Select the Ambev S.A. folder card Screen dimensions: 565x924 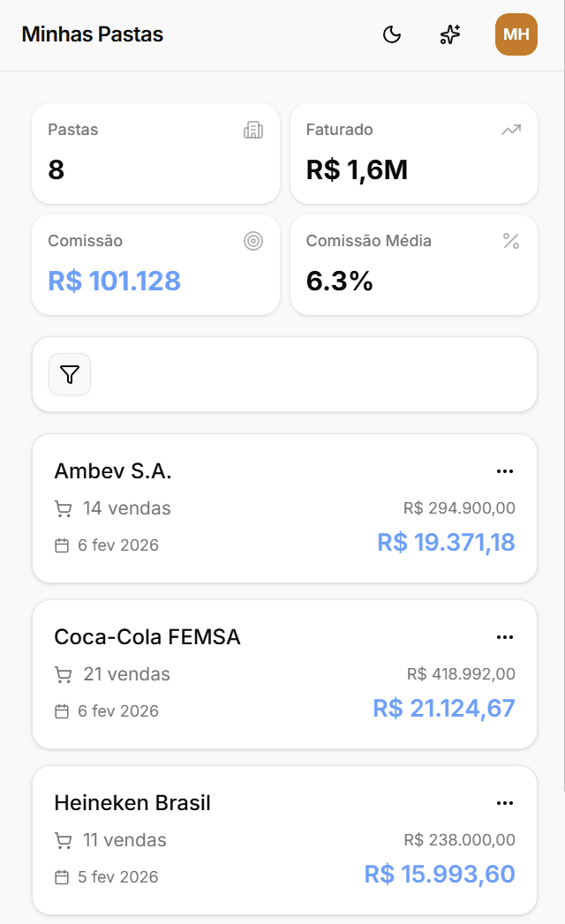pos(284,507)
